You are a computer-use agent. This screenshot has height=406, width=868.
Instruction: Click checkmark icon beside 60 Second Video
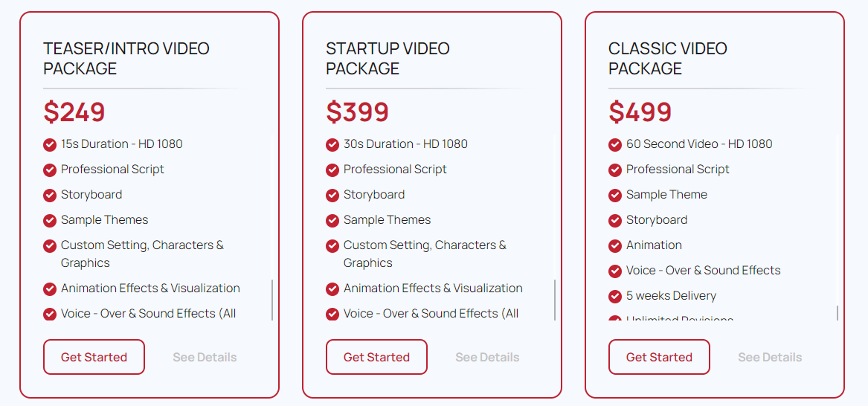click(615, 145)
